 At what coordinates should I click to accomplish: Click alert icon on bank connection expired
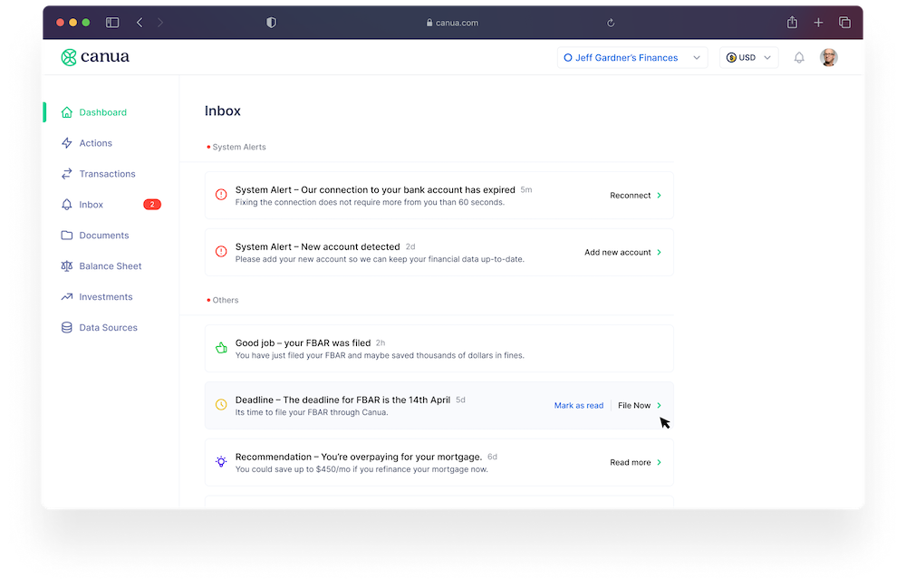click(221, 195)
